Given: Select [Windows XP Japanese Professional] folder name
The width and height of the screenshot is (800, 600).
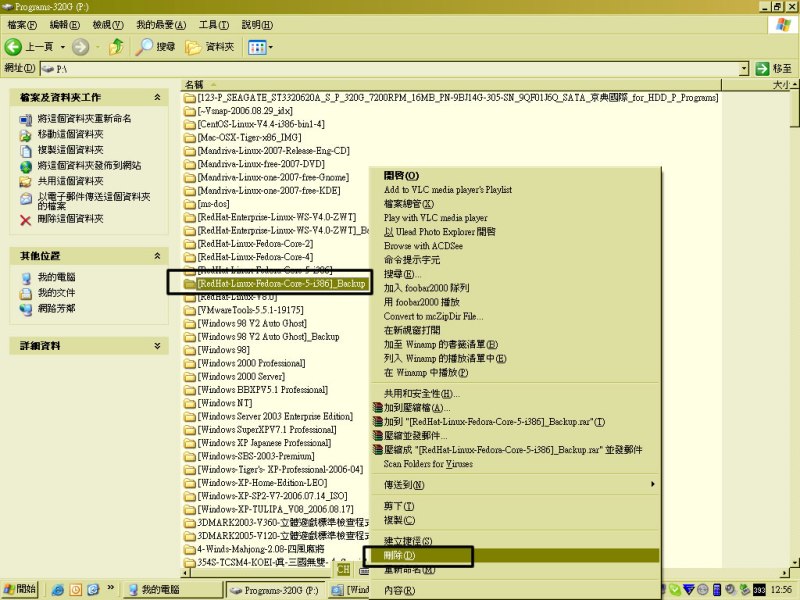Looking at the screenshot, I should pyautogui.click(x=264, y=443).
